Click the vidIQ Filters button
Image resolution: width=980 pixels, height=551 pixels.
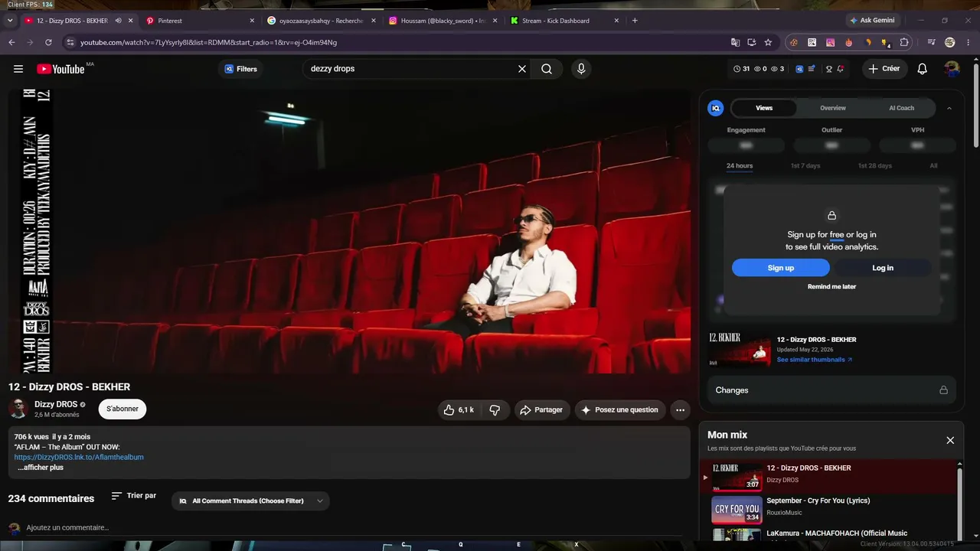click(240, 69)
